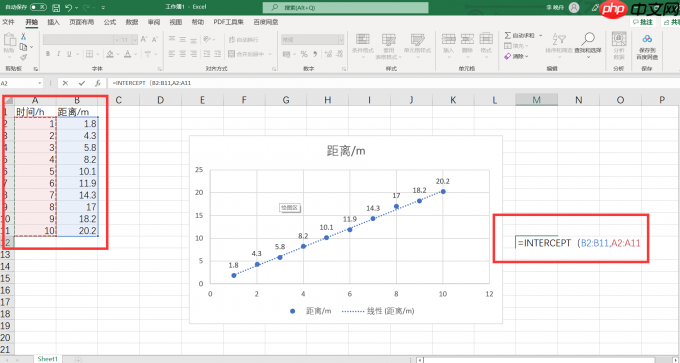Open the Font Color dropdown arrow

pos(136,54)
